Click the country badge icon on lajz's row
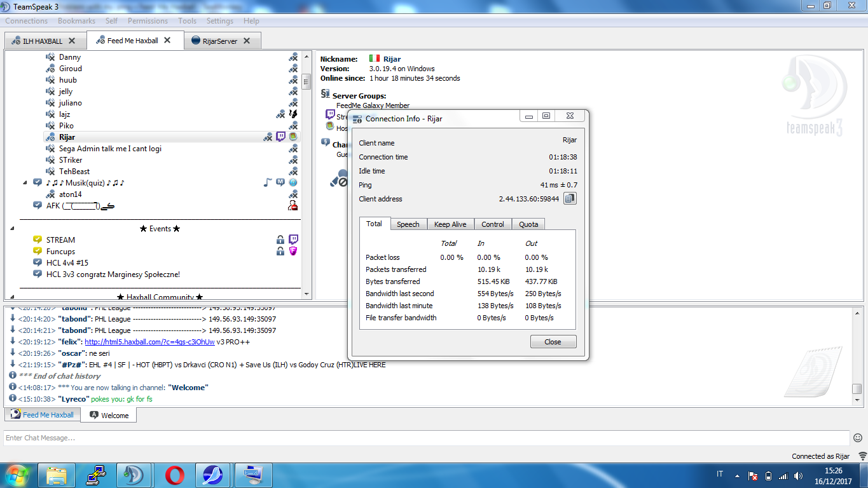This screenshot has height=488, width=868. [293, 114]
